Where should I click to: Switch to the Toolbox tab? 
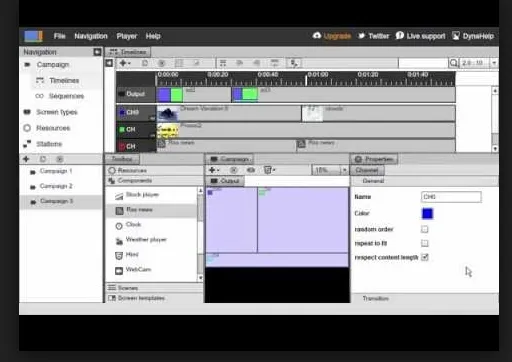point(122,159)
